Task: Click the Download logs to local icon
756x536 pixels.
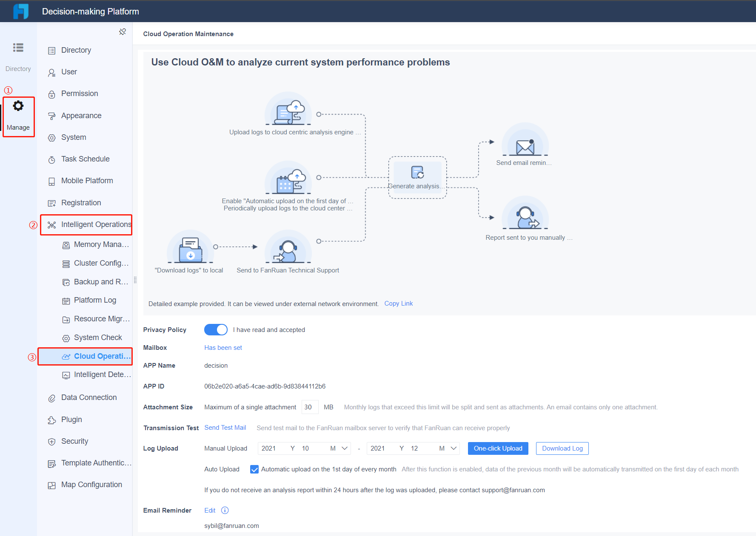Action: [190, 250]
